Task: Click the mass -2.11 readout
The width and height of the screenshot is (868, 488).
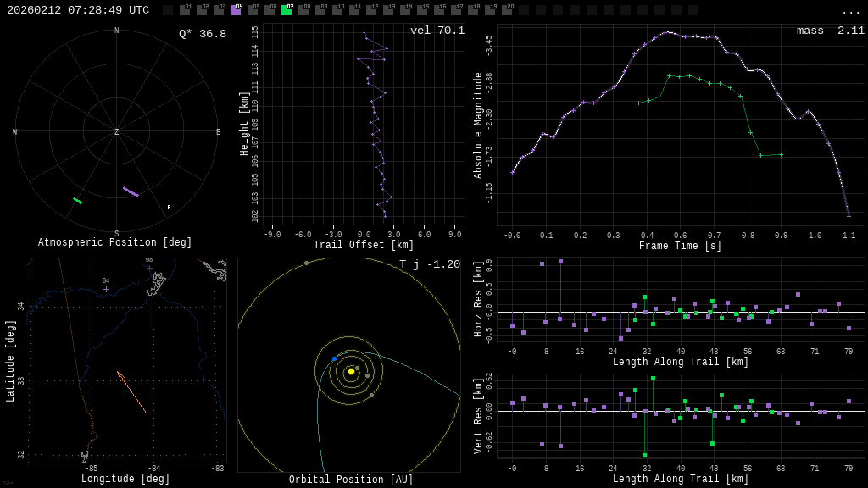Action: pyautogui.click(x=830, y=30)
